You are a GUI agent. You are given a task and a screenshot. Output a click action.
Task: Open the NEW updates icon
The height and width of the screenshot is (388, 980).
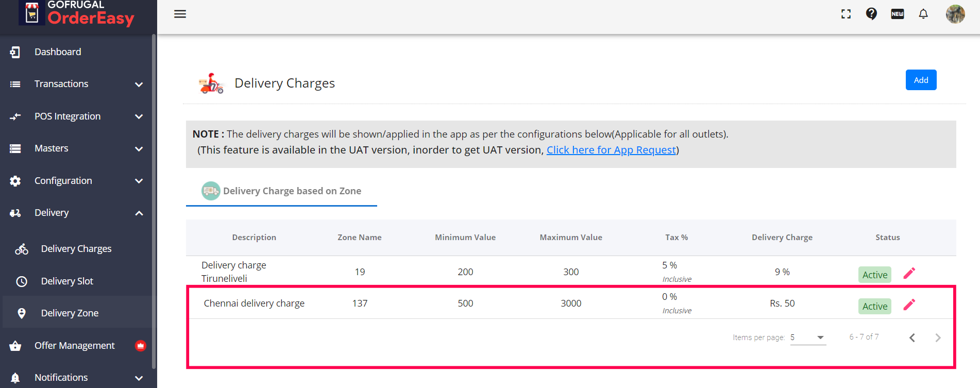click(898, 14)
